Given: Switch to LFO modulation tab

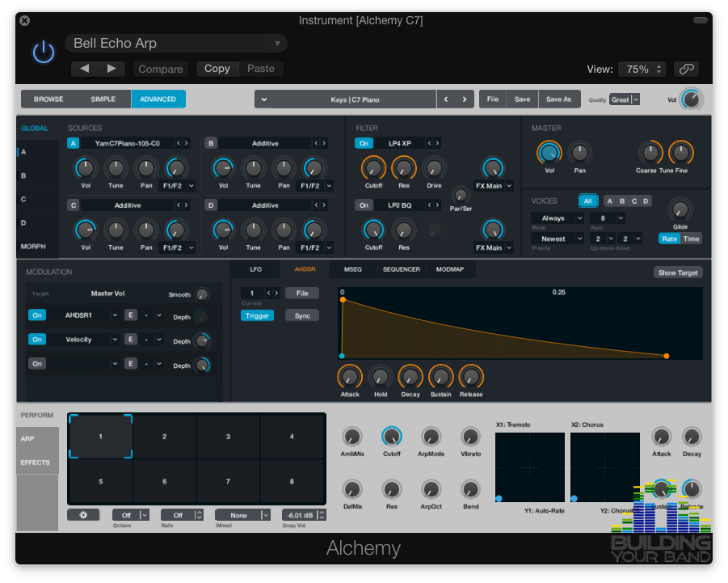Looking at the screenshot, I should tap(256, 269).
